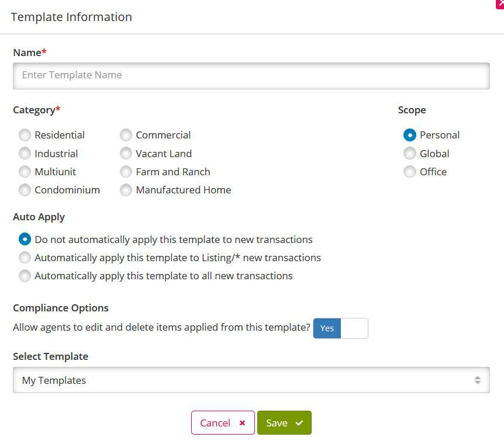Choose auto apply to Listing/* new transactions
This screenshot has width=504, height=444.
[25, 257]
